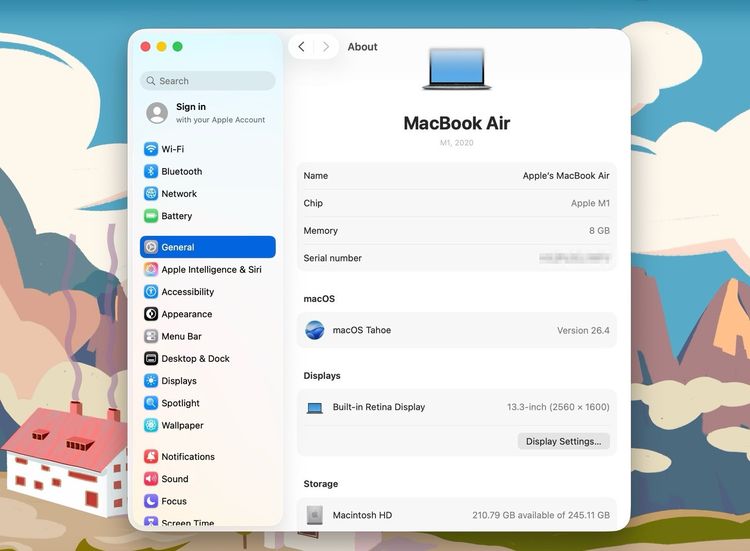Select the Wallpaper flower icon
The height and width of the screenshot is (551, 750).
[151, 425]
